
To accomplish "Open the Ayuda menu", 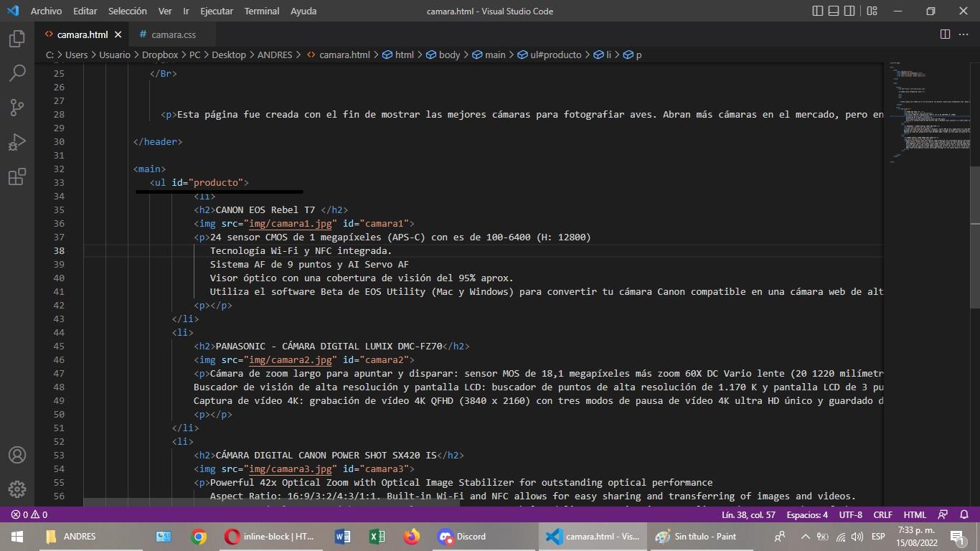I will (303, 11).
